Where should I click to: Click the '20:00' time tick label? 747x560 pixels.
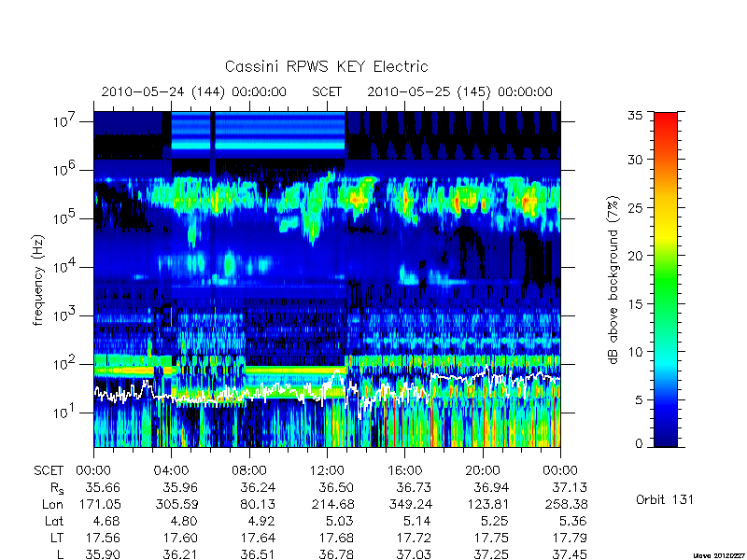[x=483, y=471]
